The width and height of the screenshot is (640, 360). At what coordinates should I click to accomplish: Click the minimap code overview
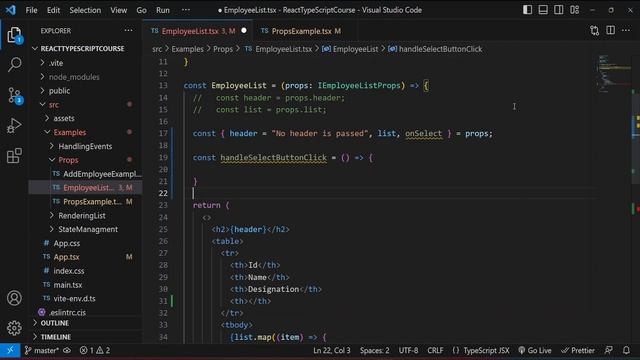point(613,73)
